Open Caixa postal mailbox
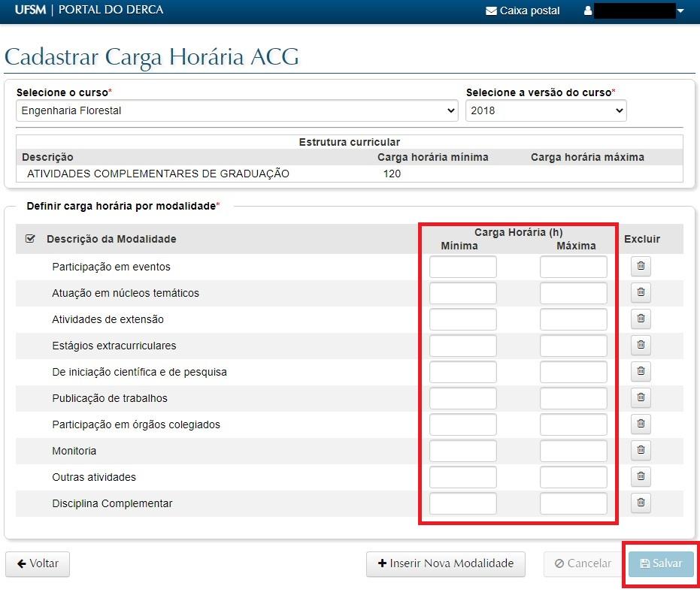This screenshot has height=592, width=700. tap(523, 11)
